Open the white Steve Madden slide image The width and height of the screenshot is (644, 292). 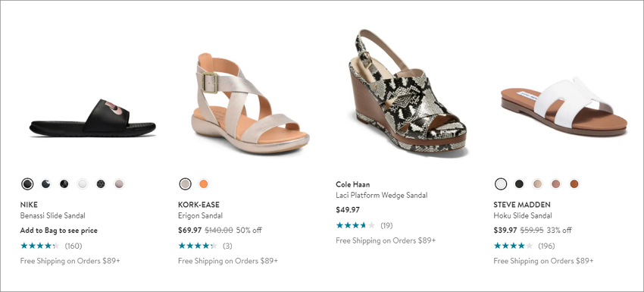coord(564,106)
